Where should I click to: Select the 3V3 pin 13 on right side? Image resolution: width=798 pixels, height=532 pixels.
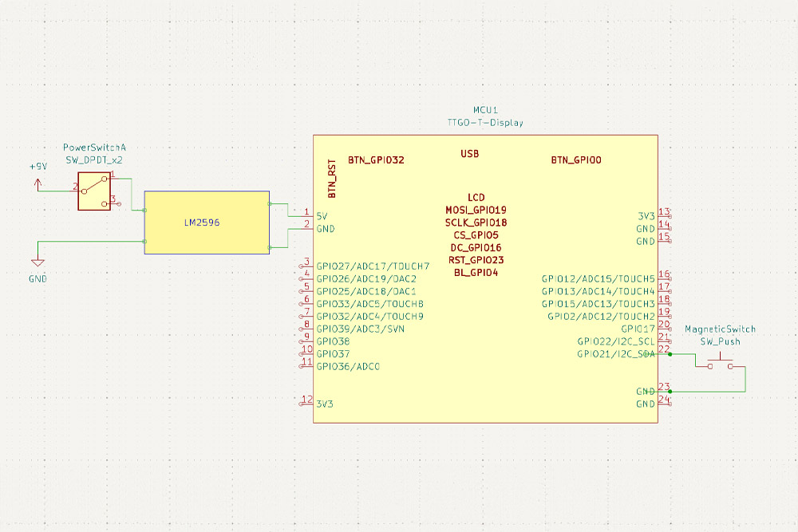(663, 215)
